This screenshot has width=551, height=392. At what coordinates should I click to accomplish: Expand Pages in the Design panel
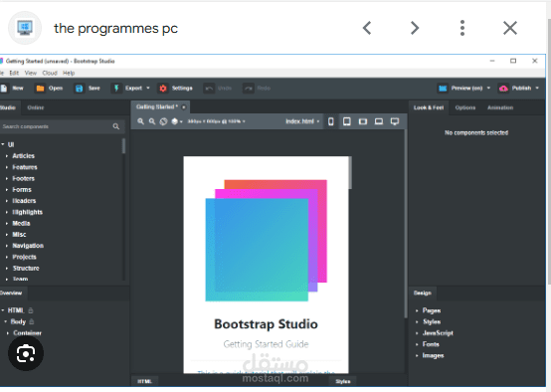tap(417, 310)
